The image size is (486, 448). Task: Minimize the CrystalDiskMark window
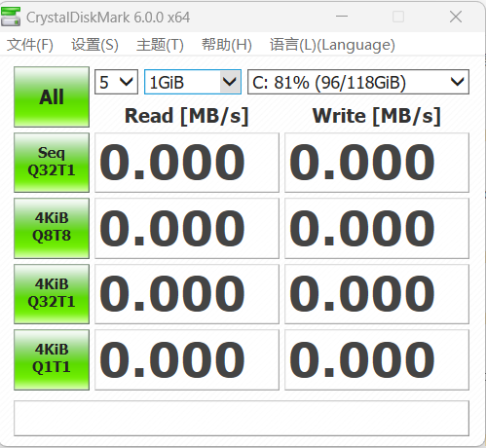click(x=342, y=17)
